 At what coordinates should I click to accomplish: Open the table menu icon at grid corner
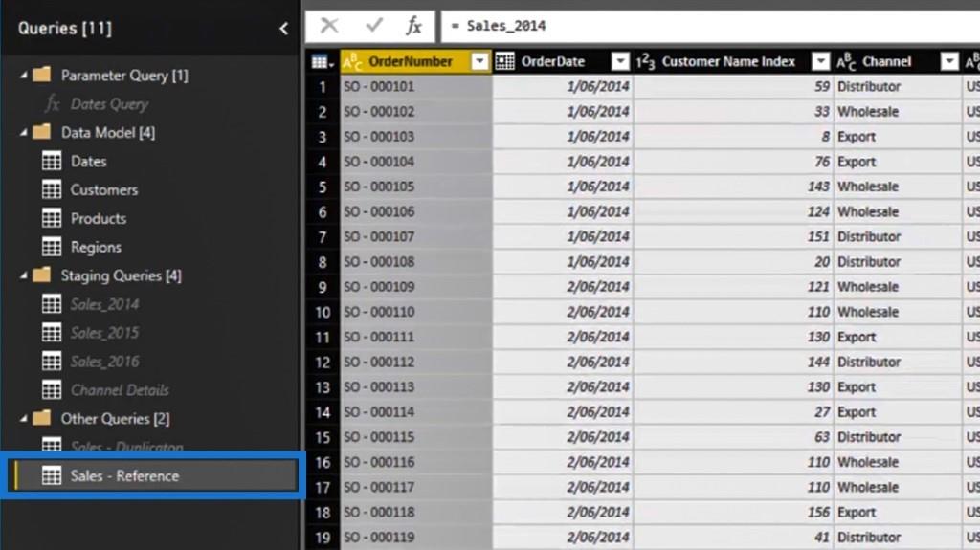tap(322, 62)
